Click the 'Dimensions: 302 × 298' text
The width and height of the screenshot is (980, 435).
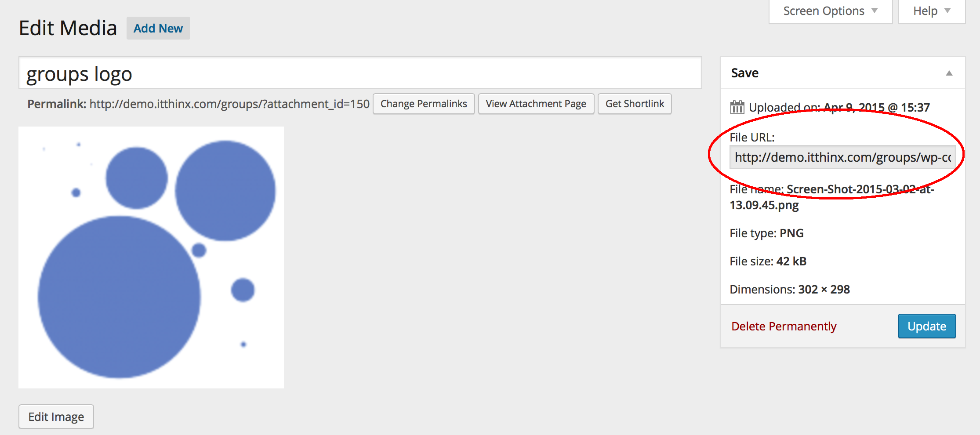coord(790,290)
